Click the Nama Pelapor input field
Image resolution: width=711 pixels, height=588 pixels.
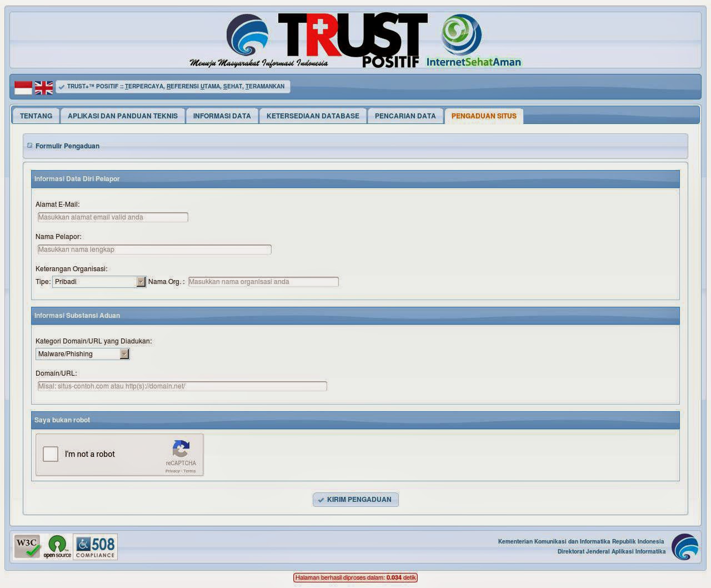pyautogui.click(x=154, y=250)
